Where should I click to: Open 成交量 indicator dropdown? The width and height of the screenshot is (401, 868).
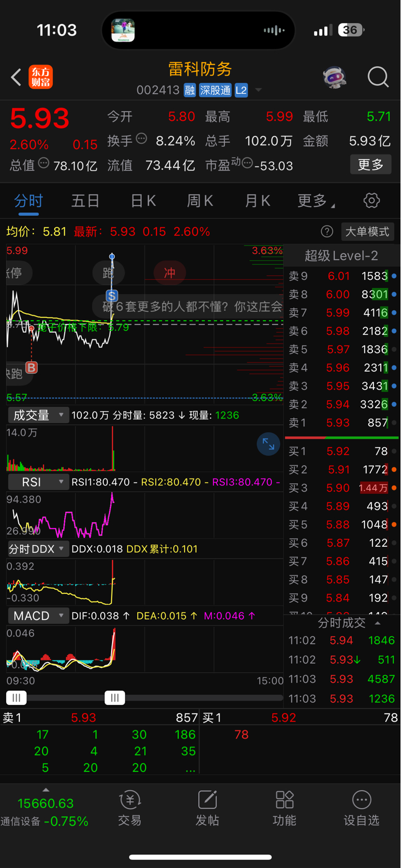38,415
